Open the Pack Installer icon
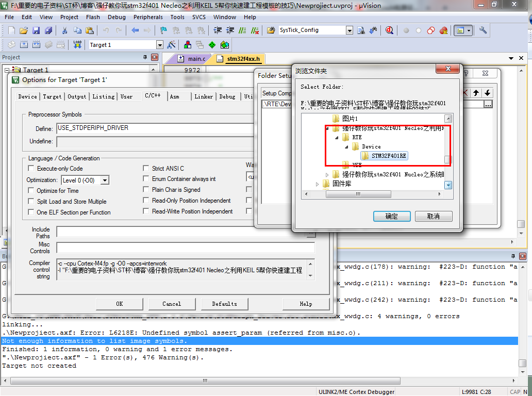 click(225, 44)
